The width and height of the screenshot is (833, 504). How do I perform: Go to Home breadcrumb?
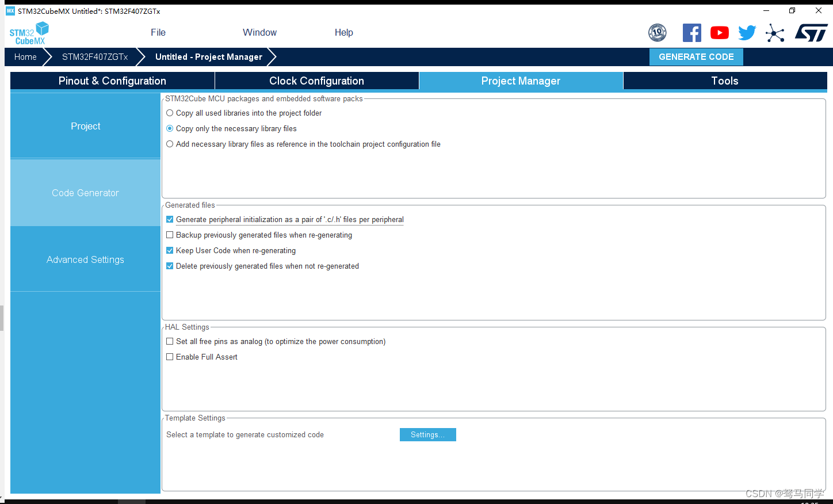(25, 57)
